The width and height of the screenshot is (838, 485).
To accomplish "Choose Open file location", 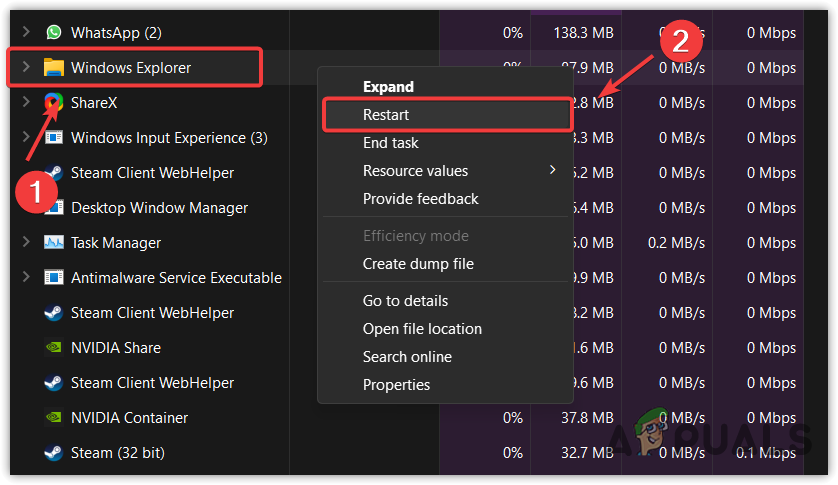I will click(422, 329).
